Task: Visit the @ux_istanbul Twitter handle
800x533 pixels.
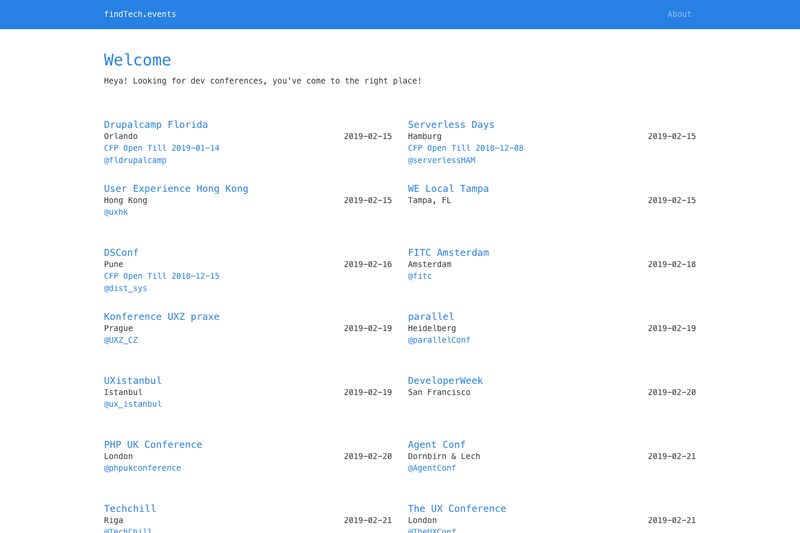Action: coord(133,404)
